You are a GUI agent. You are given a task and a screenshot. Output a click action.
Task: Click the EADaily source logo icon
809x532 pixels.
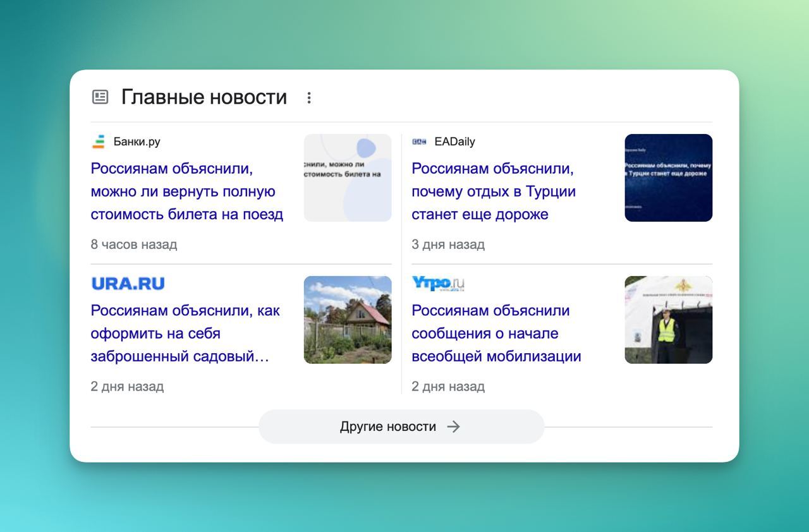[x=419, y=142]
